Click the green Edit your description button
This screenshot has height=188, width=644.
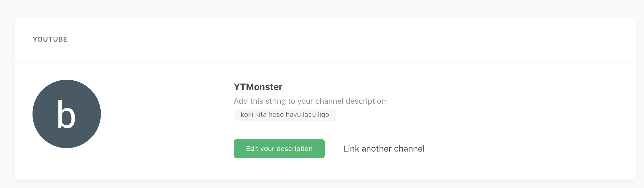tap(279, 149)
